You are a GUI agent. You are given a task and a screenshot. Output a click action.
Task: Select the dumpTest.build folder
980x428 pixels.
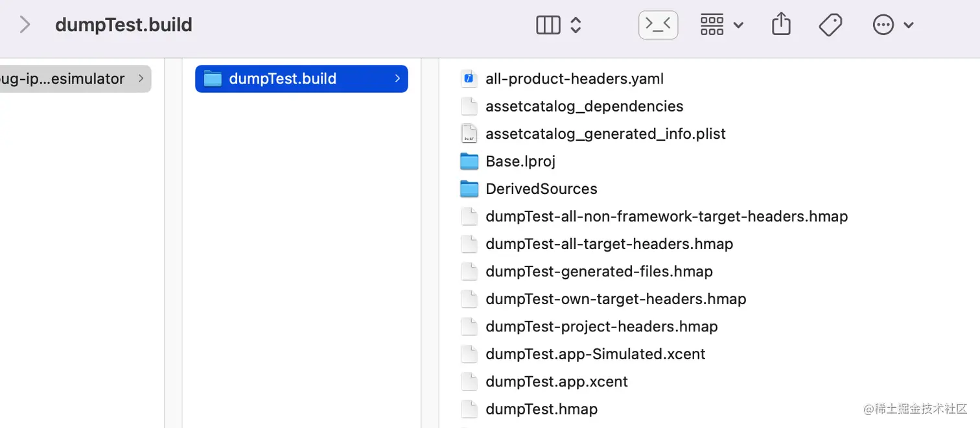point(283,79)
